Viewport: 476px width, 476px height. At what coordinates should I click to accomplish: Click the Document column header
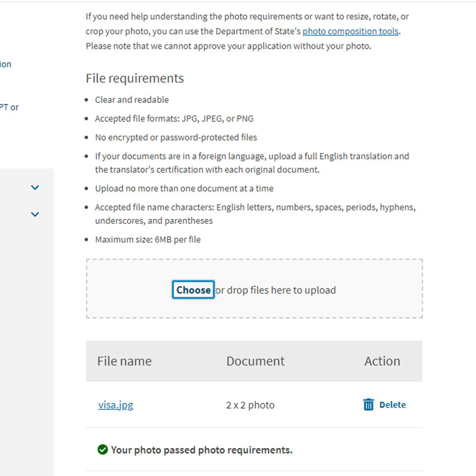coord(255,361)
